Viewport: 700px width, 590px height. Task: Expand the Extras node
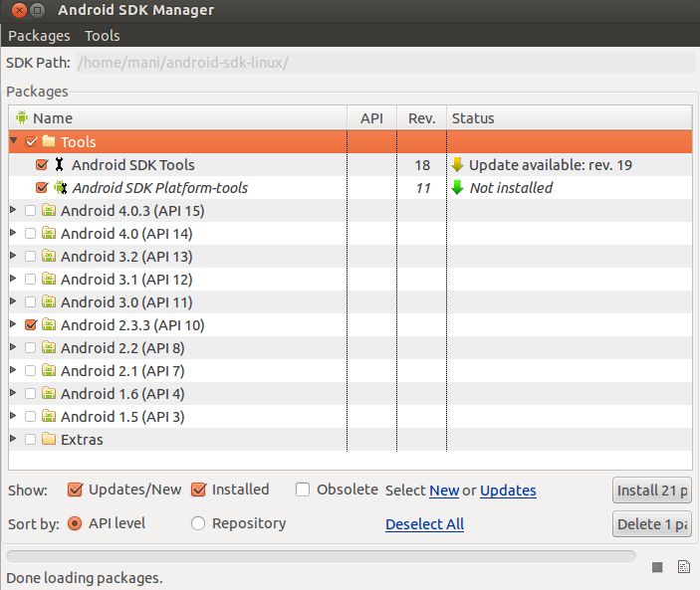13,439
